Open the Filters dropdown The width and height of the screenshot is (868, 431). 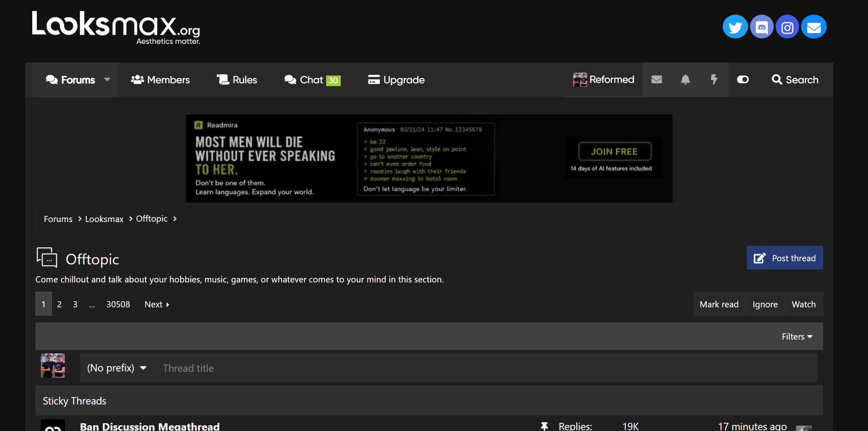point(797,337)
